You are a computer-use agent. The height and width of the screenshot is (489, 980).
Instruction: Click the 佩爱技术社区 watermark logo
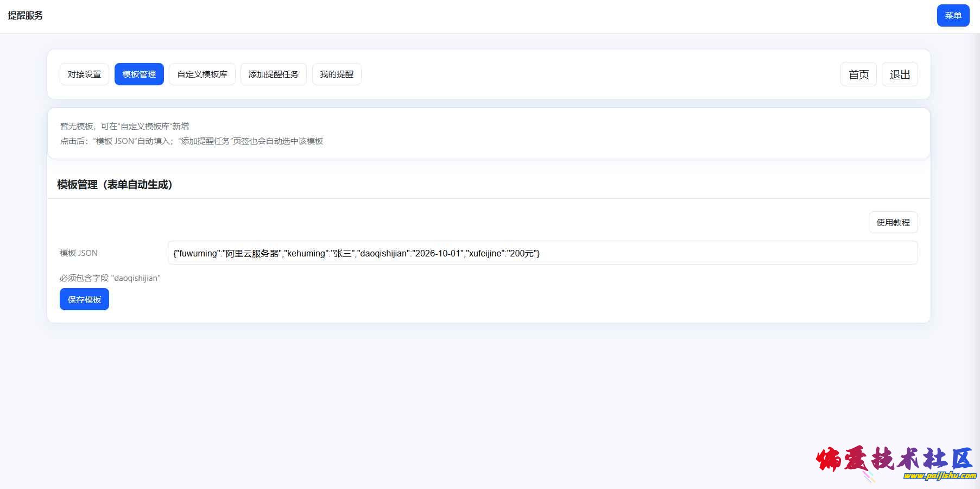[x=893, y=459]
